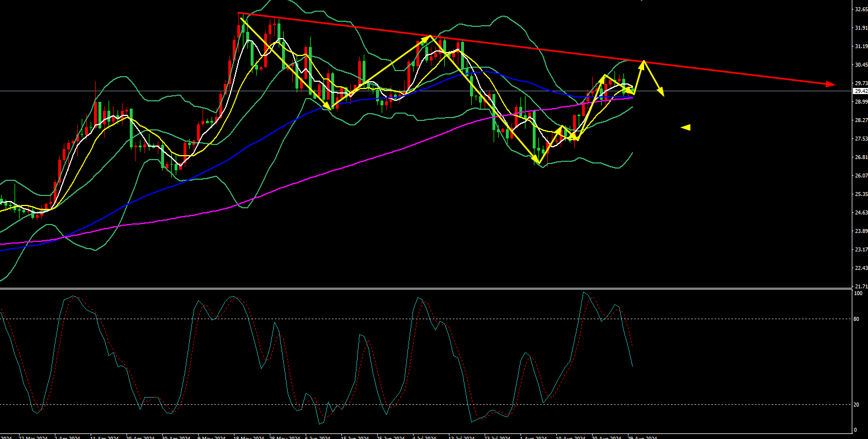Click the 29.73 price axis label

(861, 83)
